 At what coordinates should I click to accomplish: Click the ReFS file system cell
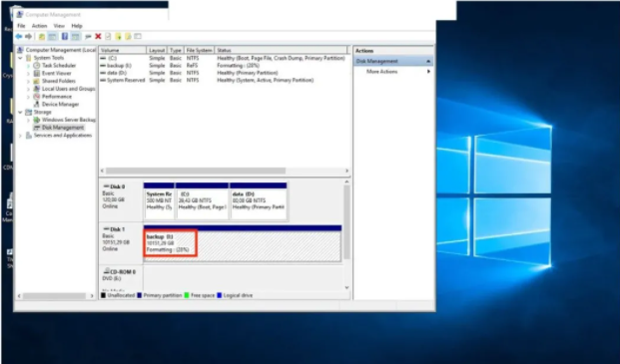point(192,66)
